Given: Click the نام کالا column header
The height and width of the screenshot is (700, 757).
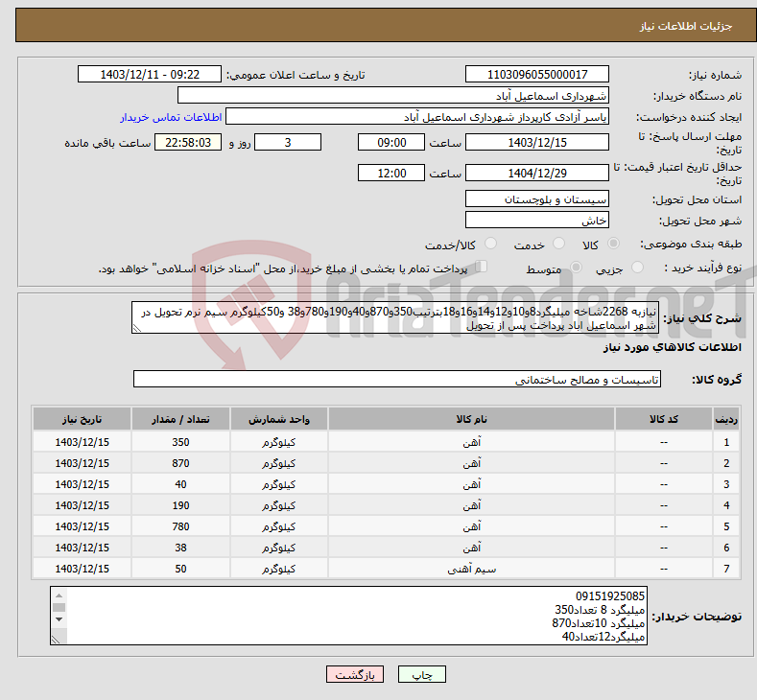Looking at the screenshot, I should (x=471, y=419).
